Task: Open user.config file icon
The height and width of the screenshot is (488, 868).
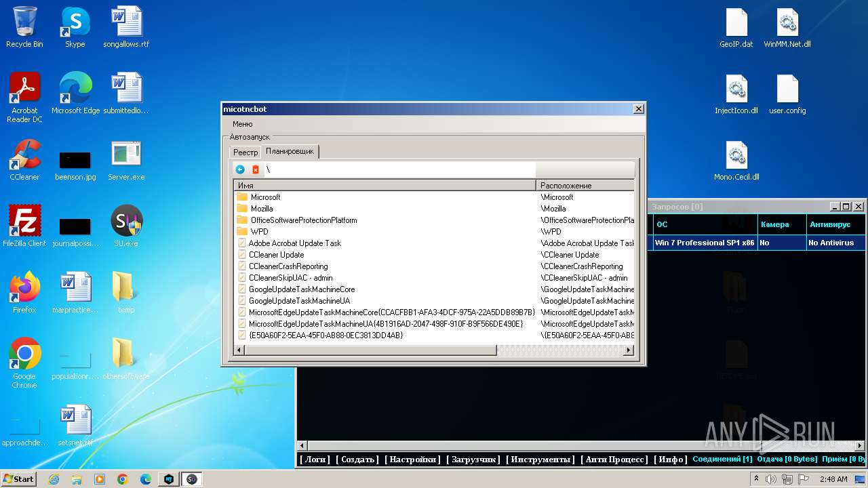Action: [x=787, y=94]
